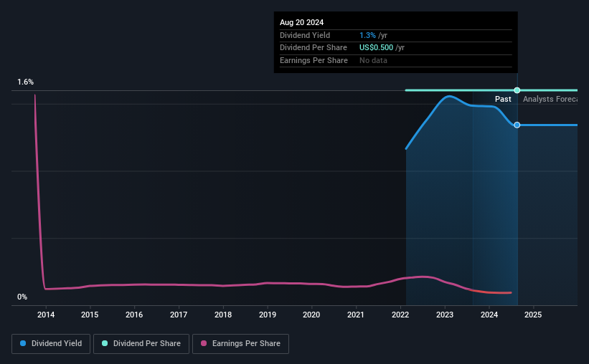Click the 2022 x-axis label
This screenshot has height=364, width=589.
pos(400,315)
